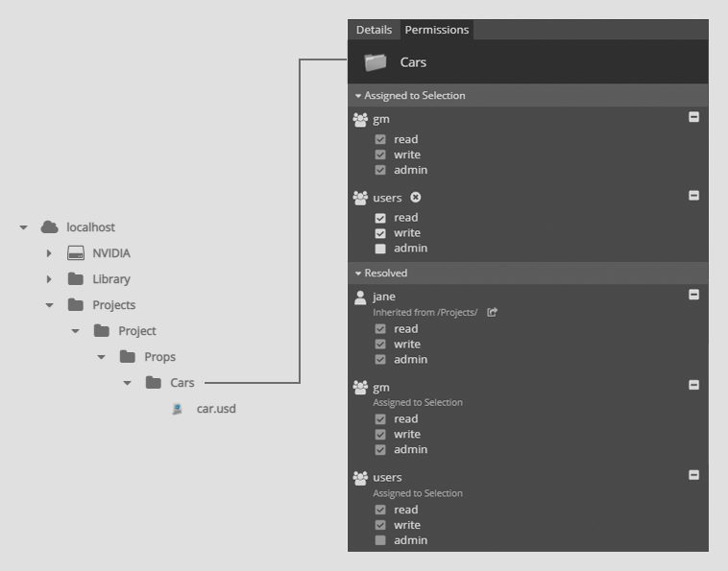Click the localhost cloud server icon
Image resolution: width=728 pixels, height=571 pixels.
(49, 227)
